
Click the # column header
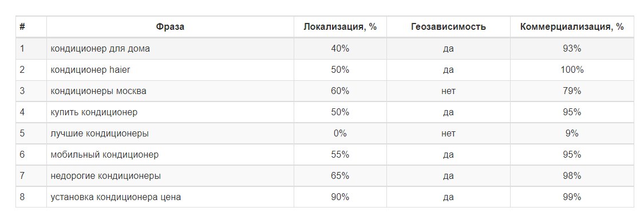22,27
